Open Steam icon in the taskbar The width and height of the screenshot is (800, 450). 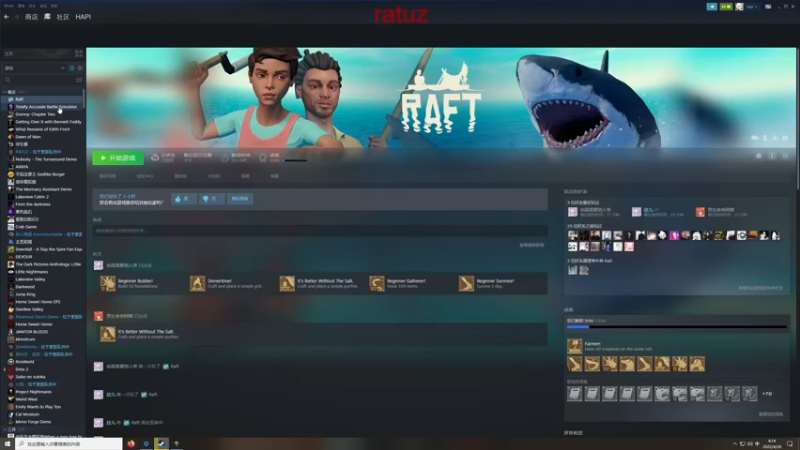tap(161, 444)
